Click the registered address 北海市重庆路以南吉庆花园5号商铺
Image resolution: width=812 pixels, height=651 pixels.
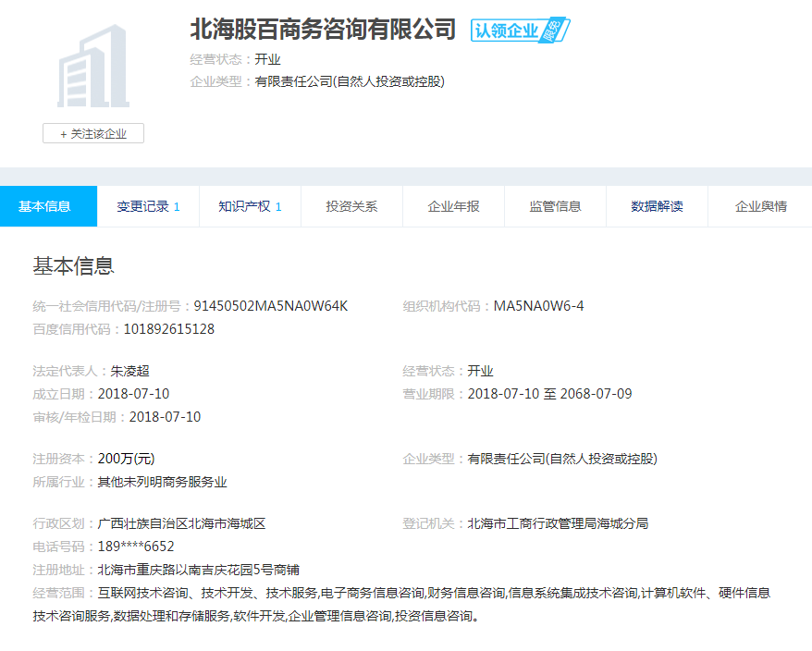pyautogui.click(x=198, y=570)
